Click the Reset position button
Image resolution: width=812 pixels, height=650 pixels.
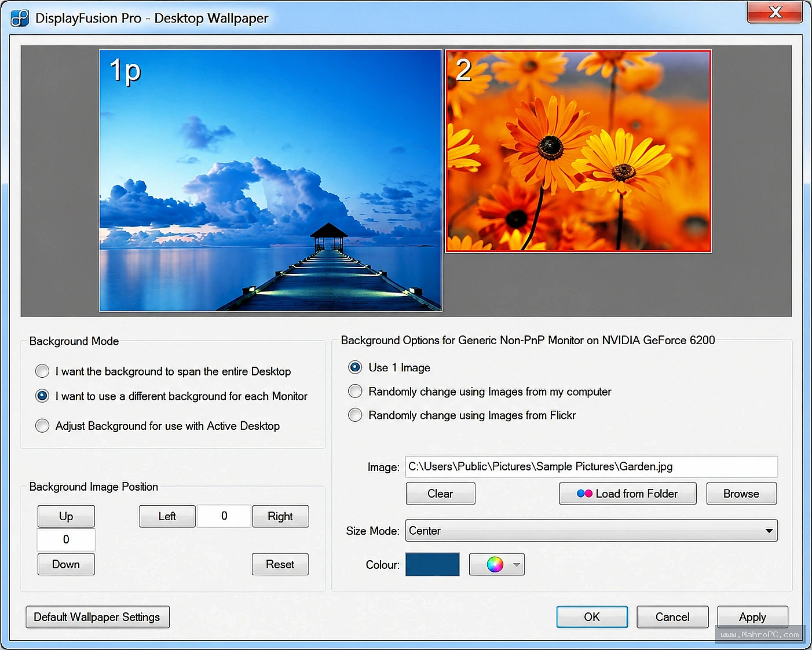(280, 564)
